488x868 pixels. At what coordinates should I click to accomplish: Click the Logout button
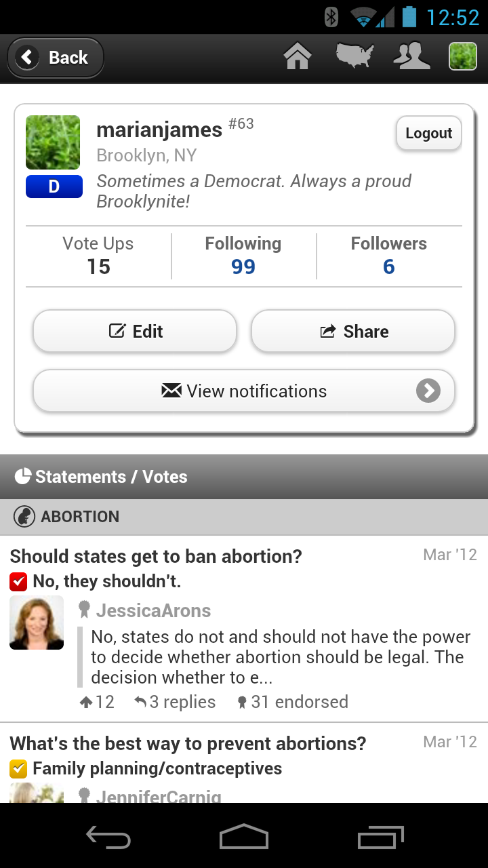[x=428, y=134]
